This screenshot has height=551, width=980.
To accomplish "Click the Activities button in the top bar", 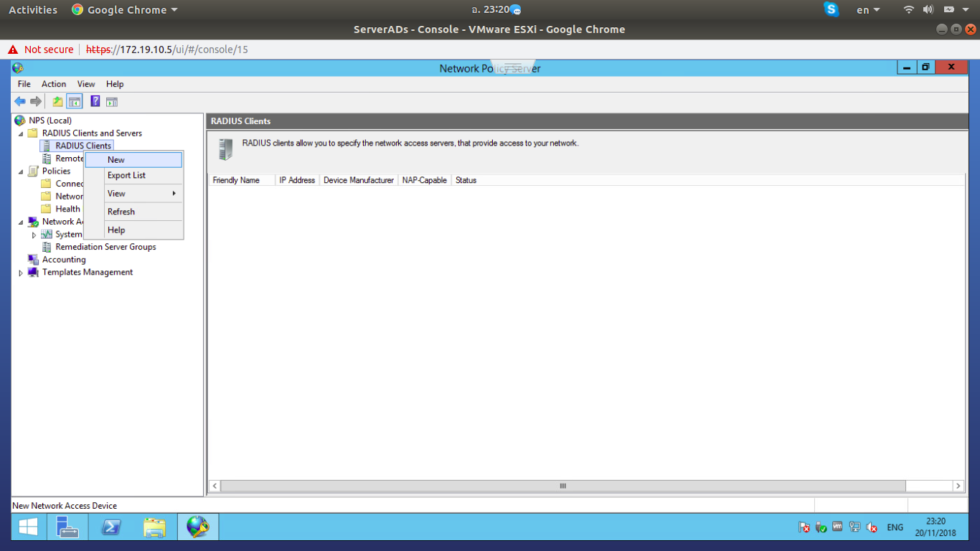I will [x=33, y=9].
